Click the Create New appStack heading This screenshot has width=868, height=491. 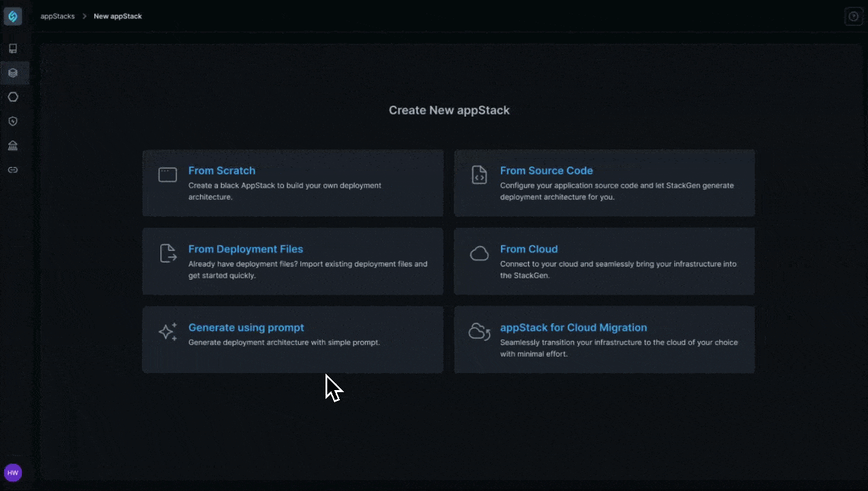[449, 110]
